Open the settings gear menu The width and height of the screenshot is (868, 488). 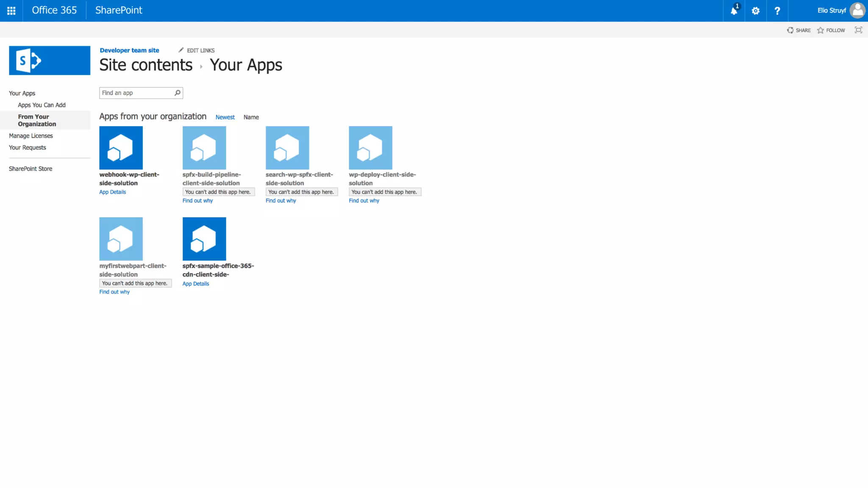click(755, 11)
